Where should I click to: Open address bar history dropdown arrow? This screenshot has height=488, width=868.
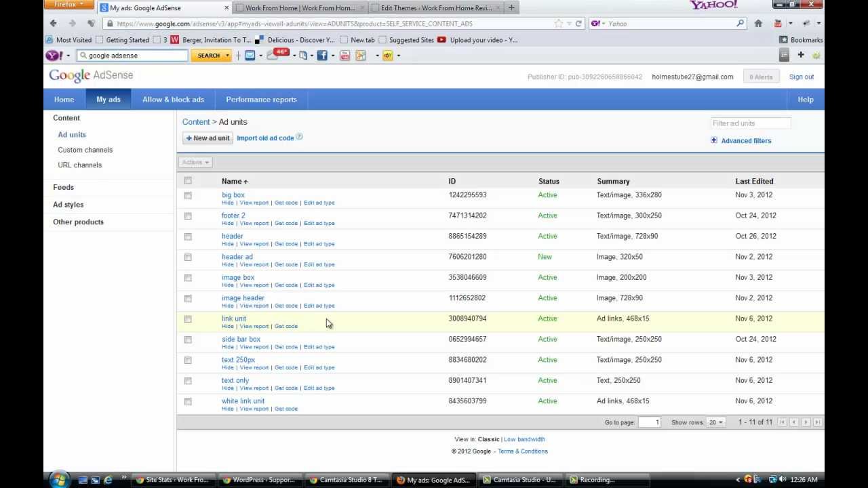tap(568, 24)
